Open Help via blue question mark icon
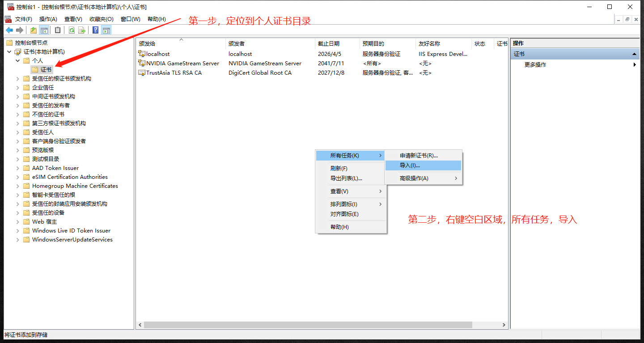 pos(95,30)
